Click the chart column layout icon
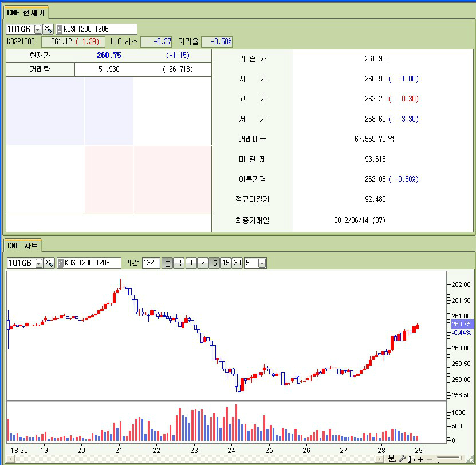 coord(411,459)
